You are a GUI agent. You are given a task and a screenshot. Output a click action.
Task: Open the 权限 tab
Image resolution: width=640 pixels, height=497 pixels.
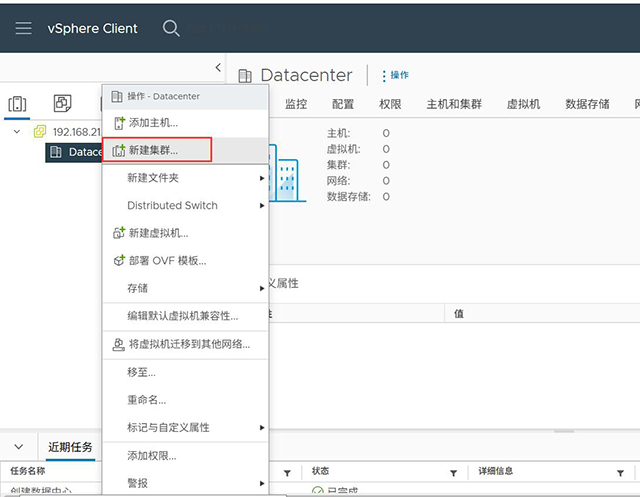(390, 104)
